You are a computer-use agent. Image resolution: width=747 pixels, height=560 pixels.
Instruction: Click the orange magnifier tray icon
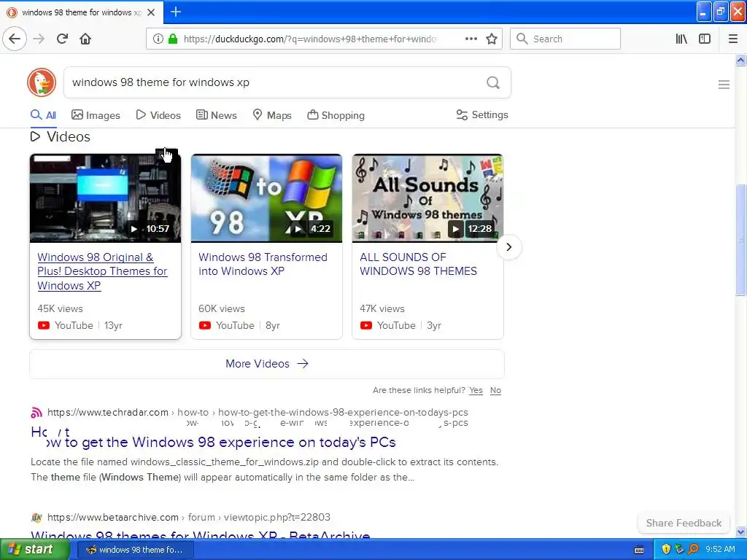point(693,549)
